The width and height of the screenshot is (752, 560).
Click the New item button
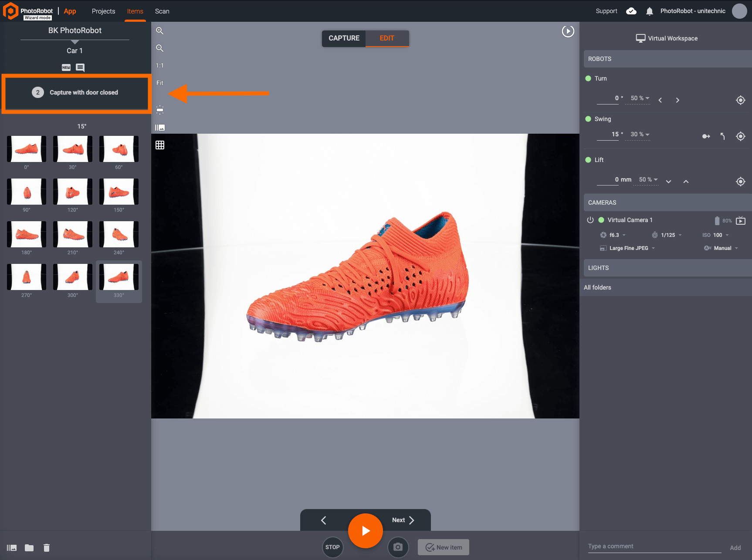[x=444, y=547]
